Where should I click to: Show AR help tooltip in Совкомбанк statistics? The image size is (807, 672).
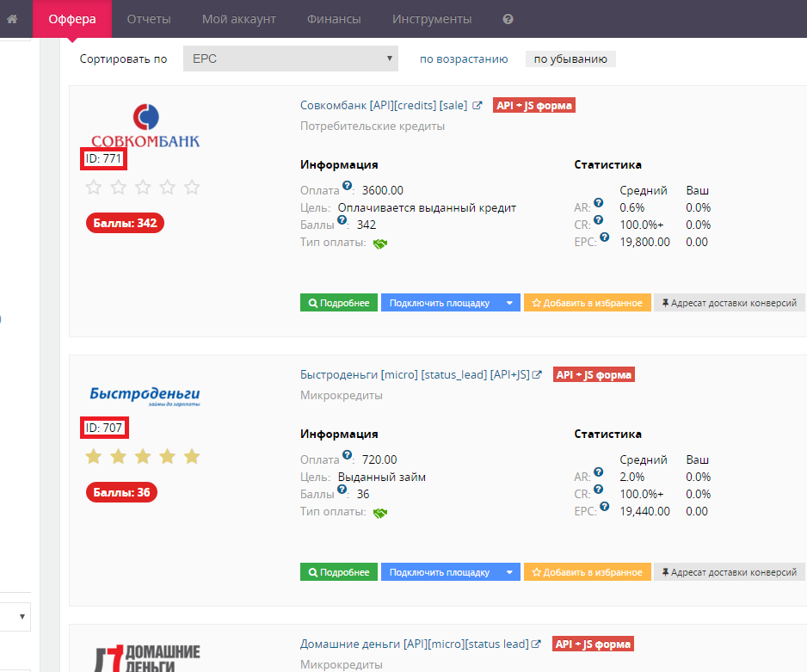(x=598, y=203)
